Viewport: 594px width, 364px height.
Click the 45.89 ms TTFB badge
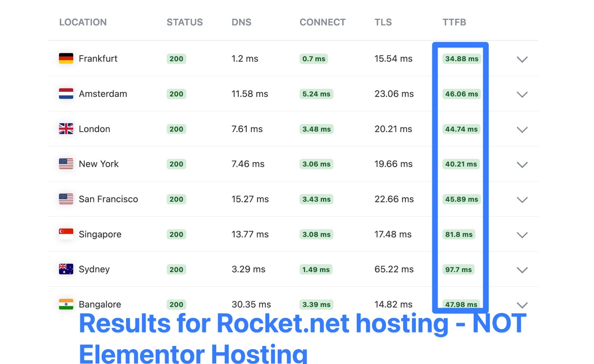pyautogui.click(x=462, y=199)
